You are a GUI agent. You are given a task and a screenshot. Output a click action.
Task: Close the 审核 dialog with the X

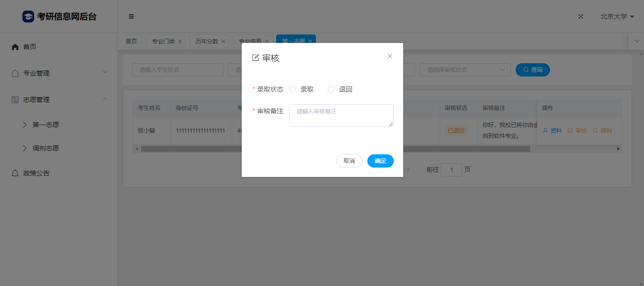390,56
